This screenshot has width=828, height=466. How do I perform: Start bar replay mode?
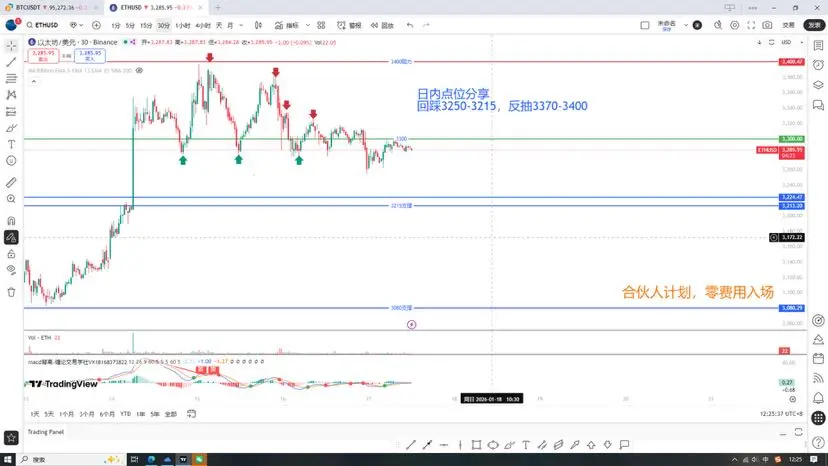point(382,25)
